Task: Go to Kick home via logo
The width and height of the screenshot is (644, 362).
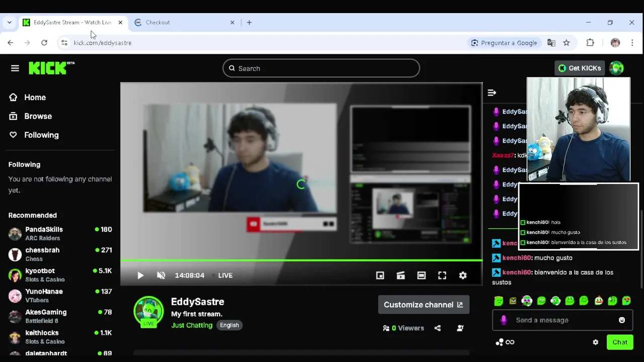Action: tap(51, 68)
